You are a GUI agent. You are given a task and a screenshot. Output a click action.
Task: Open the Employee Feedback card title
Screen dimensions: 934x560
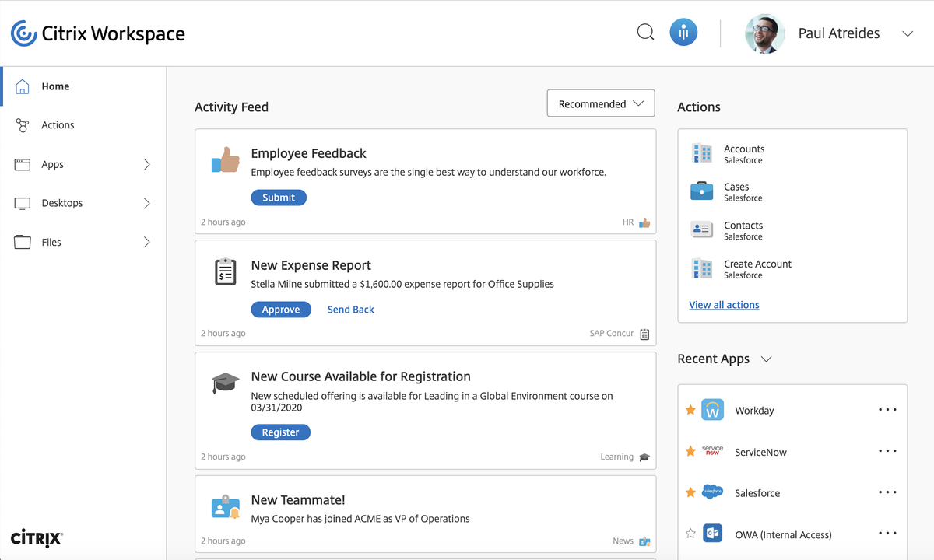pyautogui.click(x=308, y=153)
